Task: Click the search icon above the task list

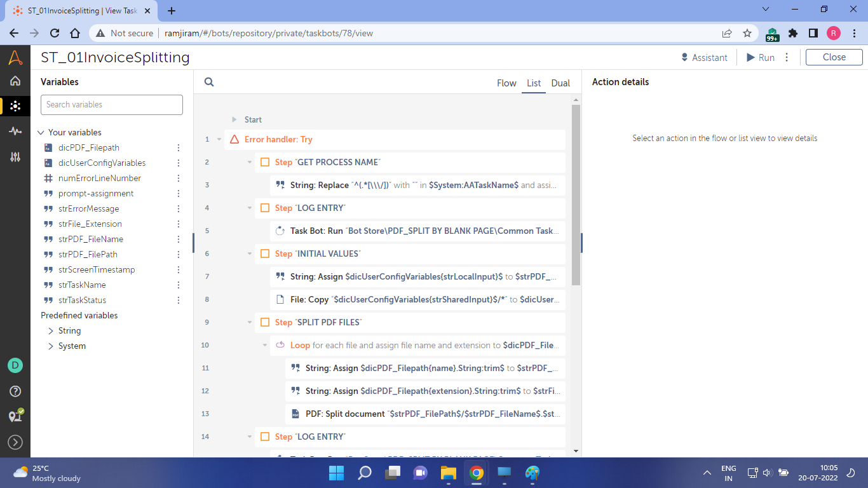Action: [208, 82]
